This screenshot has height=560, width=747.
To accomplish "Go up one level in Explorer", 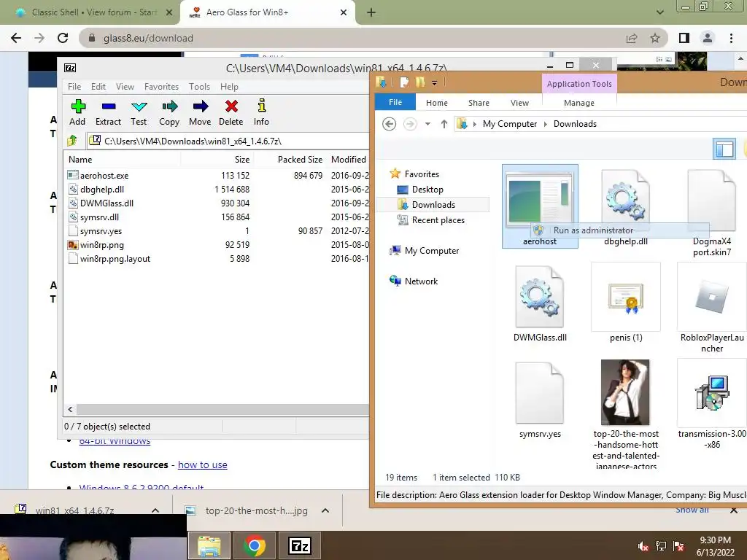I will coord(444,124).
